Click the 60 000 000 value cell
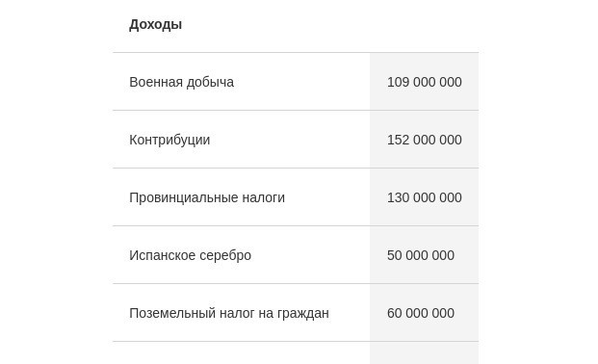The image size is (598, 364). [424, 313]
